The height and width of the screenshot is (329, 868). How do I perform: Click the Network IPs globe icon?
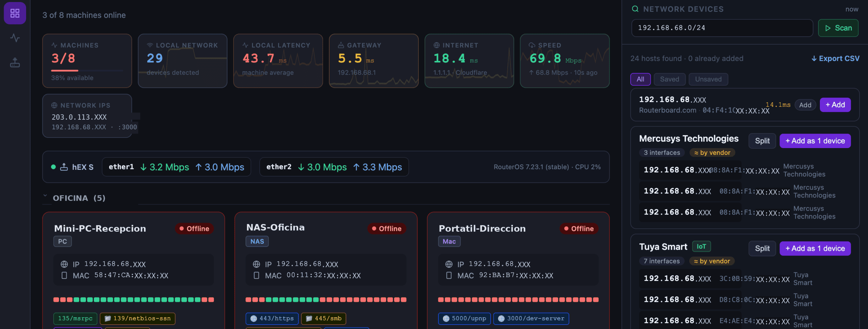click(54, 105)
